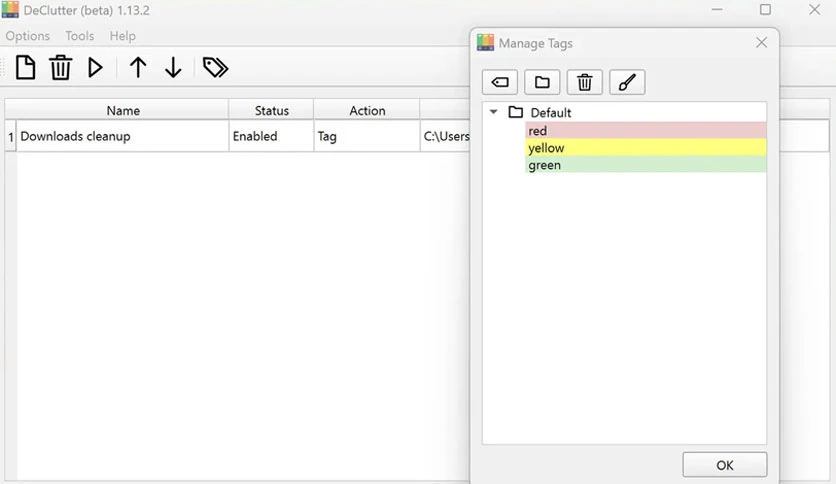Click the Enabled status cell
This screenshot has width=836, height=484.
[271, 136]
